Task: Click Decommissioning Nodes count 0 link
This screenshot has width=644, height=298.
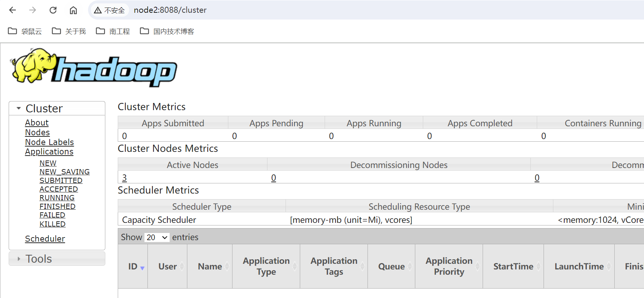Action: click(x=273, y=178)
